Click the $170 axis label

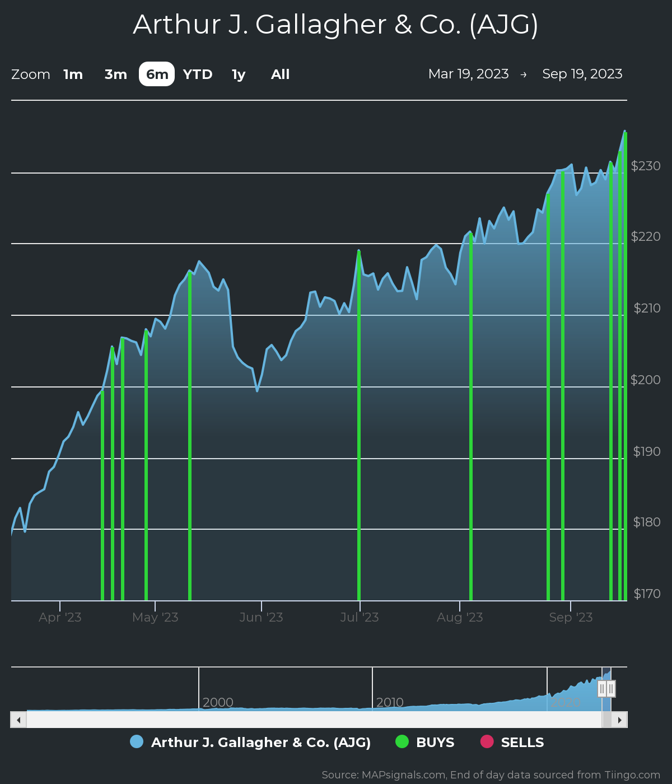[x=647, y=594]
